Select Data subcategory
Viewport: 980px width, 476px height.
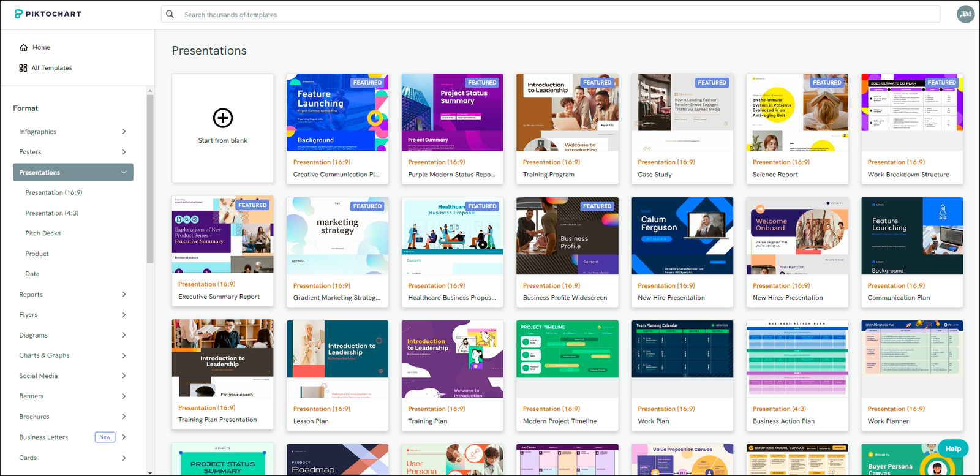click(x=32, y=274)
